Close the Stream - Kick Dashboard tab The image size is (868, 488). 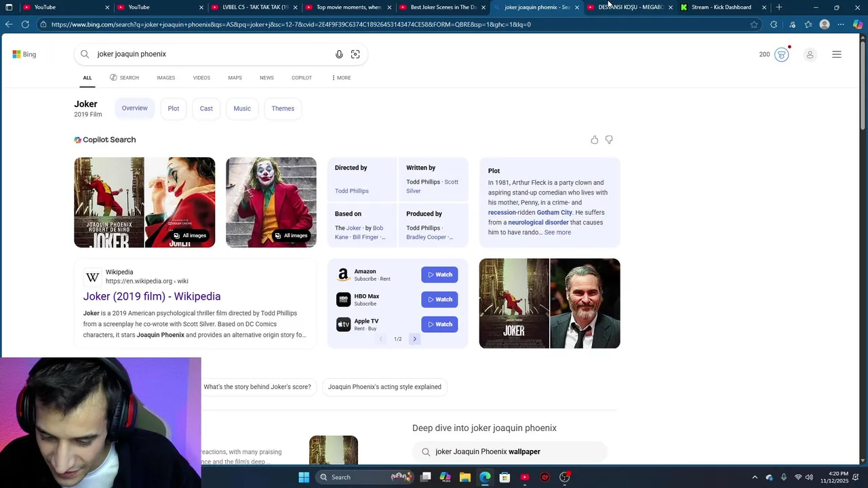[764, 7]
